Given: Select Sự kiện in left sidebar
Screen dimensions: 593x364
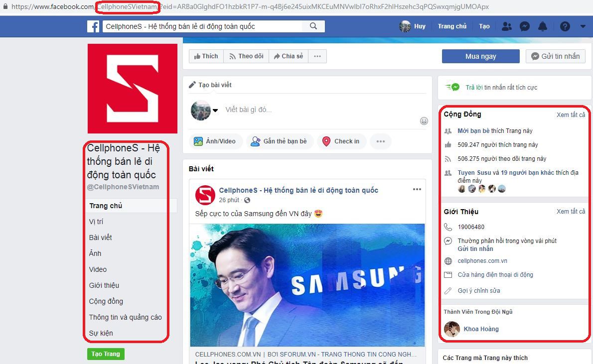Looking at the screenshot, I should 101,333.
